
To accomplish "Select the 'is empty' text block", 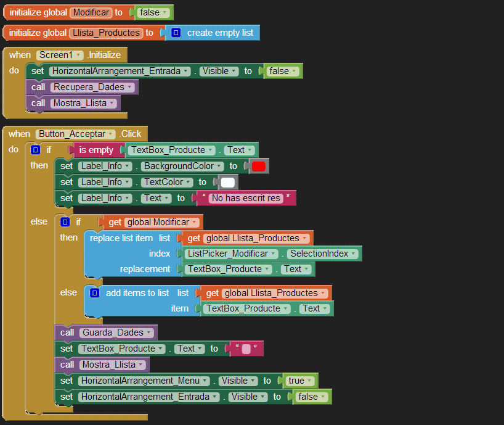I will pos(96,150).
